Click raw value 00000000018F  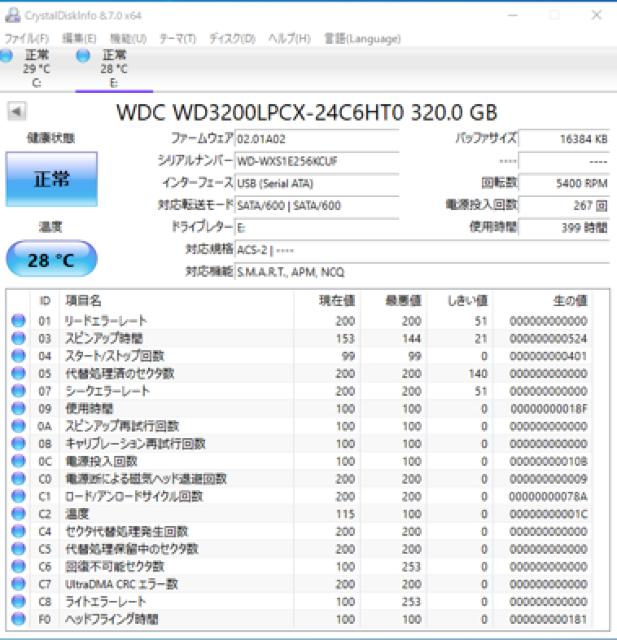click(548, 409)
